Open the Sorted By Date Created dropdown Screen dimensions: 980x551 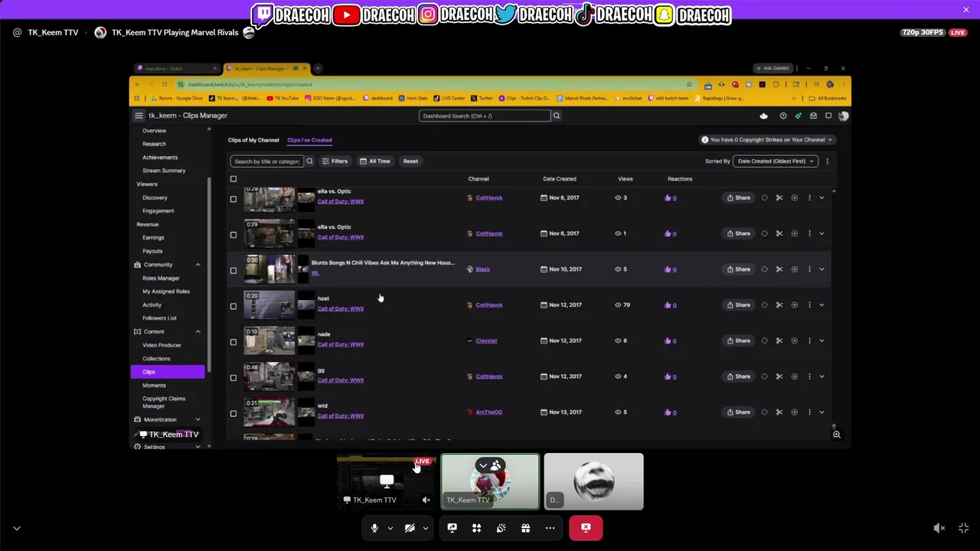(775, 161)
